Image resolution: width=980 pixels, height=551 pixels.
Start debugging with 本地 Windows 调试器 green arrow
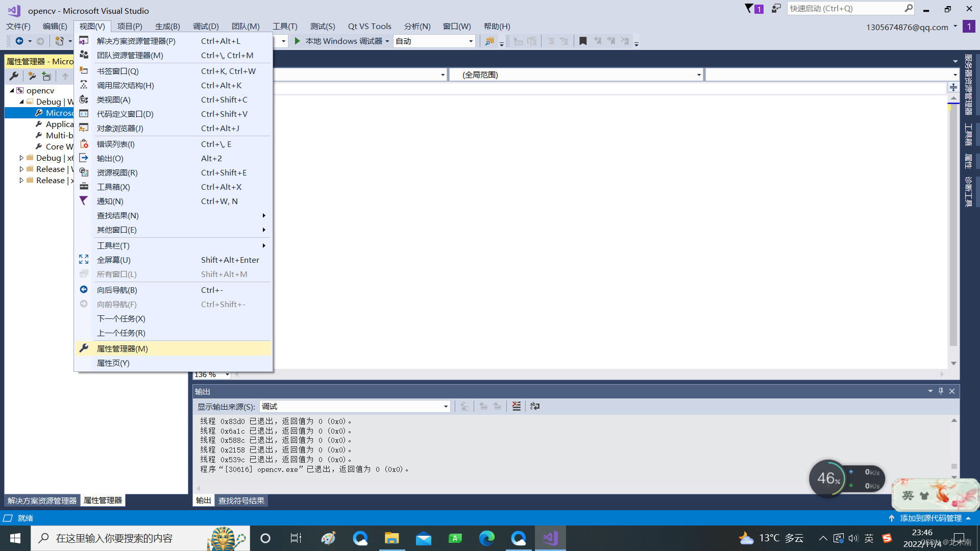pyautogui.click(x=298, y=41)
